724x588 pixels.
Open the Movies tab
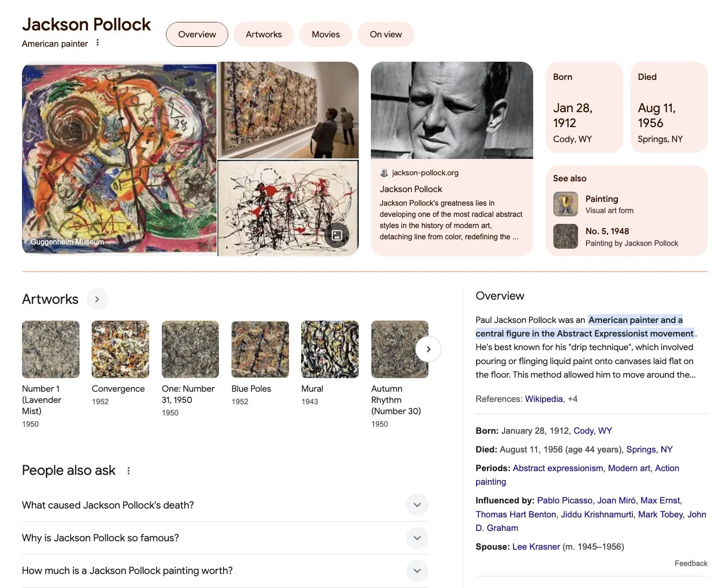click(326, 34)
